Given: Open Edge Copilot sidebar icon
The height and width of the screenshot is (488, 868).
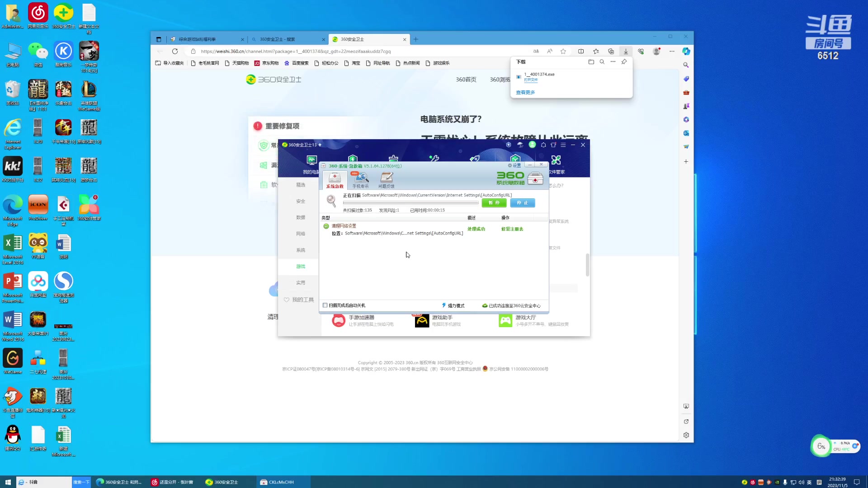Looking at the screenshot, I should (686, 52).
